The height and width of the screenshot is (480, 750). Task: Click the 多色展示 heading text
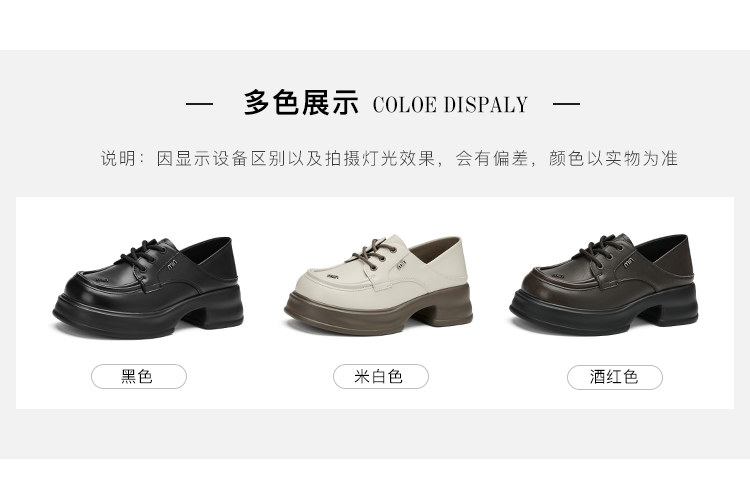coord(301,103)
